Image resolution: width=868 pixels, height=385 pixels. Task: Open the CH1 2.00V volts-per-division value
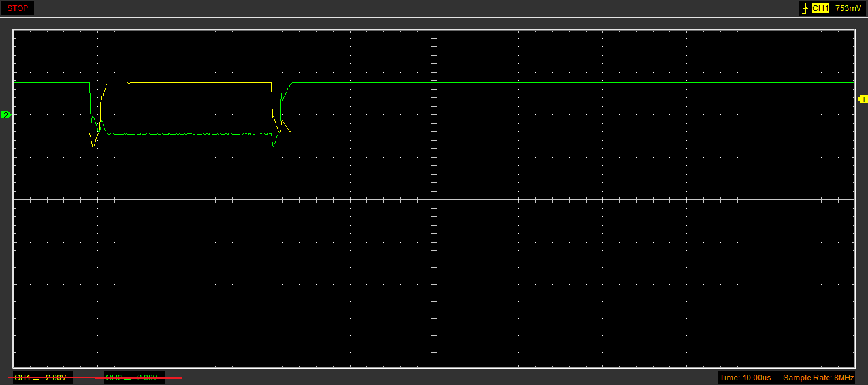[x=56, y=378]
